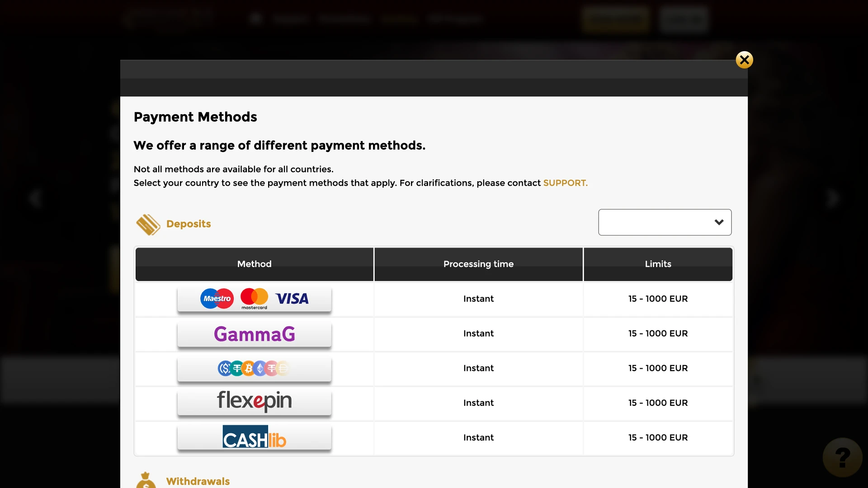Click the Method column header
Image resolution: width=868 pixels, height=488 pixels.
click(254, 264)
